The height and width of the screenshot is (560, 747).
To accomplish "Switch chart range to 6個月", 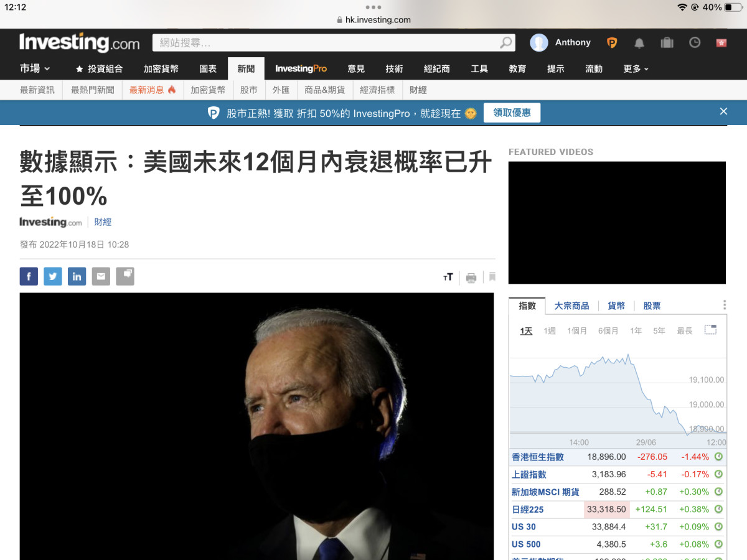I will 608,331.
